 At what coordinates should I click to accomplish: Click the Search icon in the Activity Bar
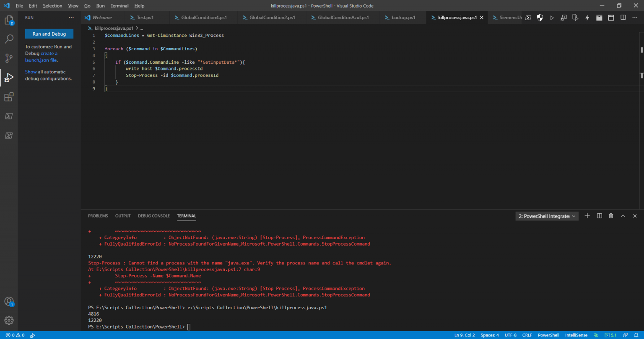coord(9,39)
